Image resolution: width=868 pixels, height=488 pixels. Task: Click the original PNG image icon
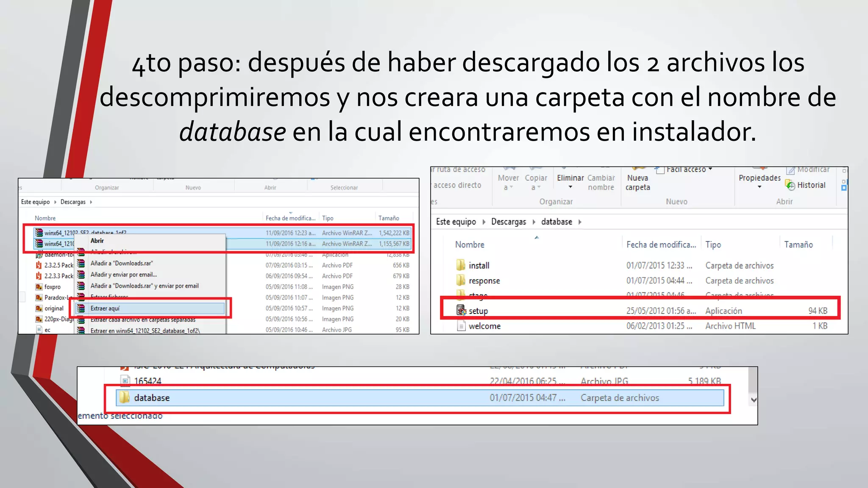click(39, 308)
